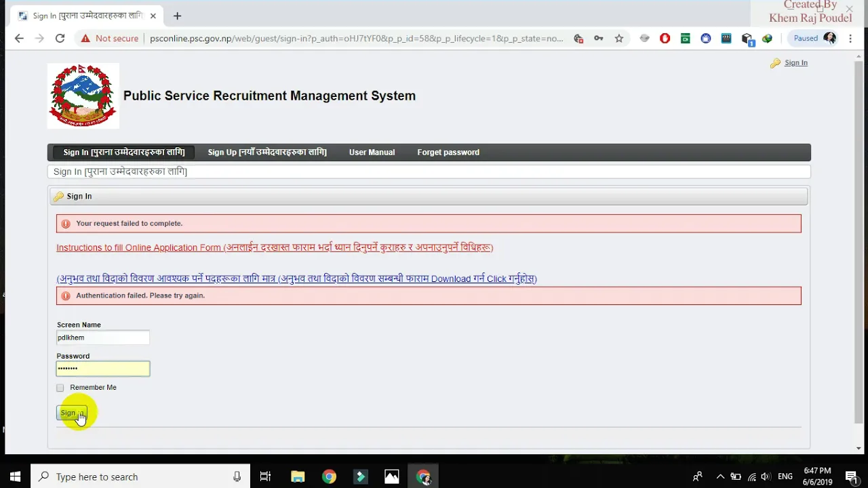Open the saved passwords key icon
The width and height of the screenshot is (868, 488).
(599, 39)
